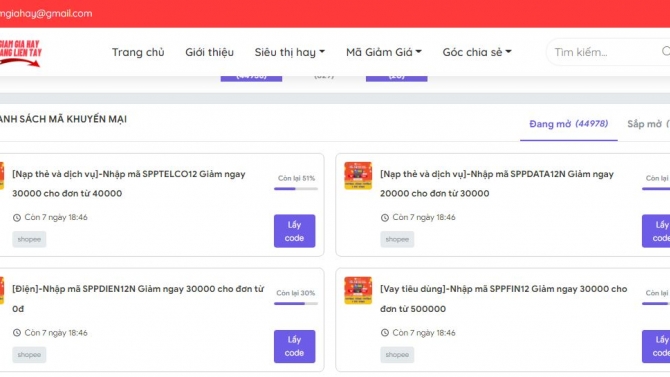Viewport: 670px width, 377px height.
Task: Click shopee tag on SPPTELCO12 card
Action: [29, 239]
